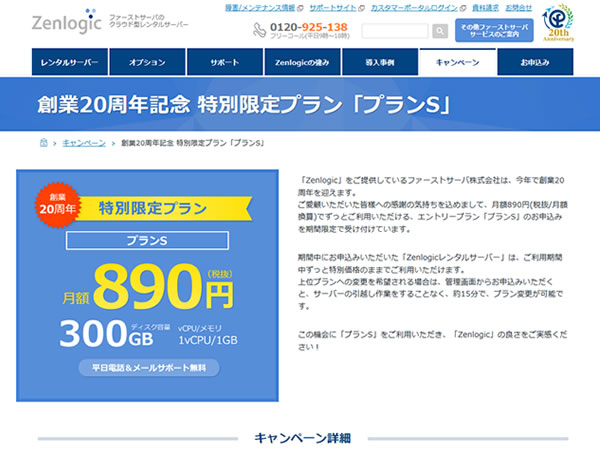Open サポートサイト link

coord(333,8)
